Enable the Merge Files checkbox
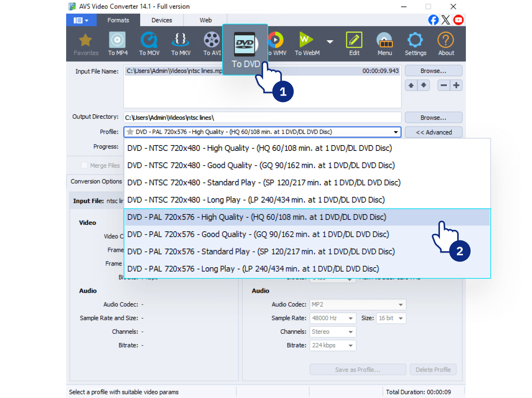 click(84, 165)
